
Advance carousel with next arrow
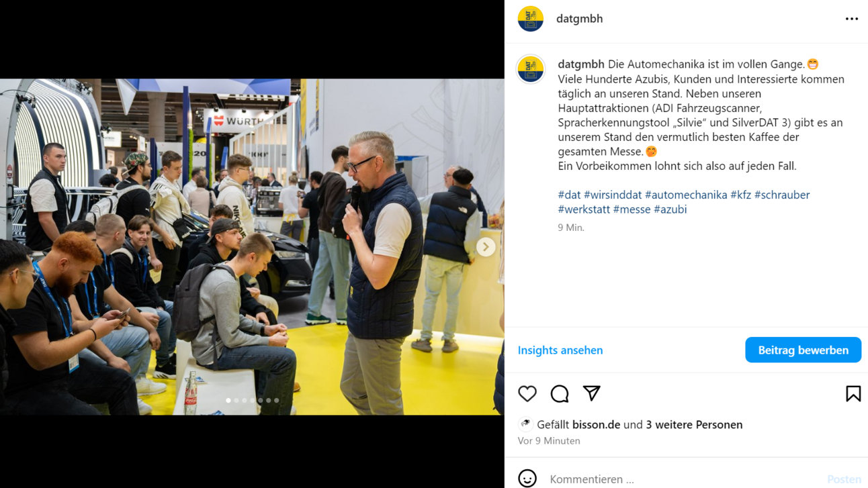(486, 247)
